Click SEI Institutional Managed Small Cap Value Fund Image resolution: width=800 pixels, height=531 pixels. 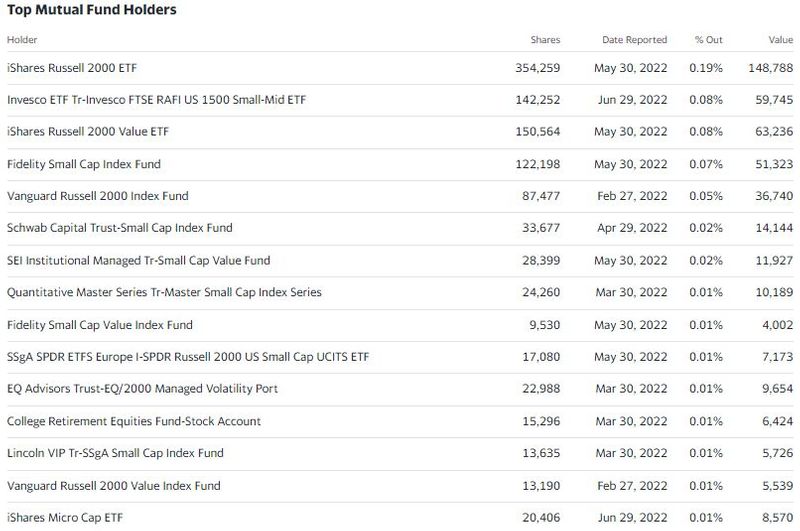click(x=138, y=261)
